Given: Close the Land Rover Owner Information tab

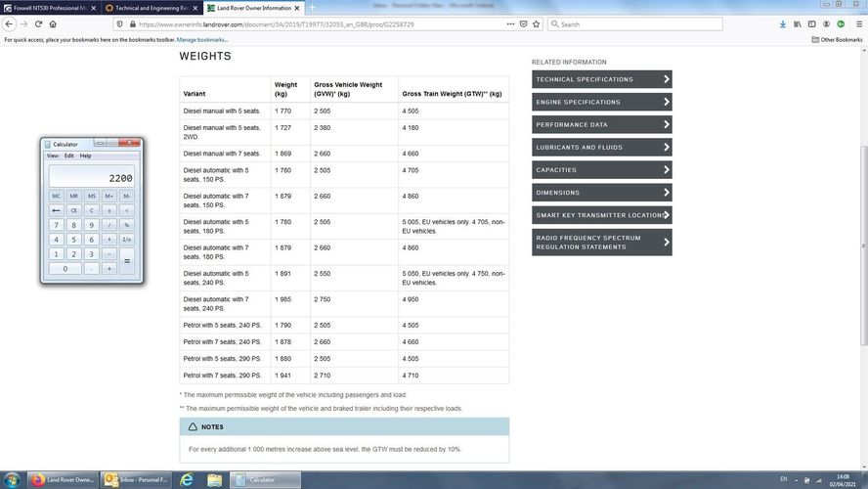Looking at the screenshot, I should pos(297,8).
